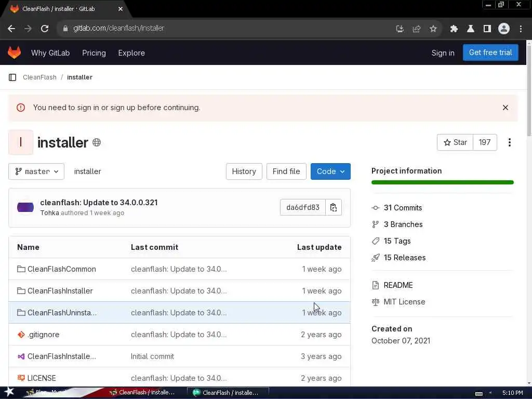
Task: Star the installer project
Action: click(x=455, y=142)
